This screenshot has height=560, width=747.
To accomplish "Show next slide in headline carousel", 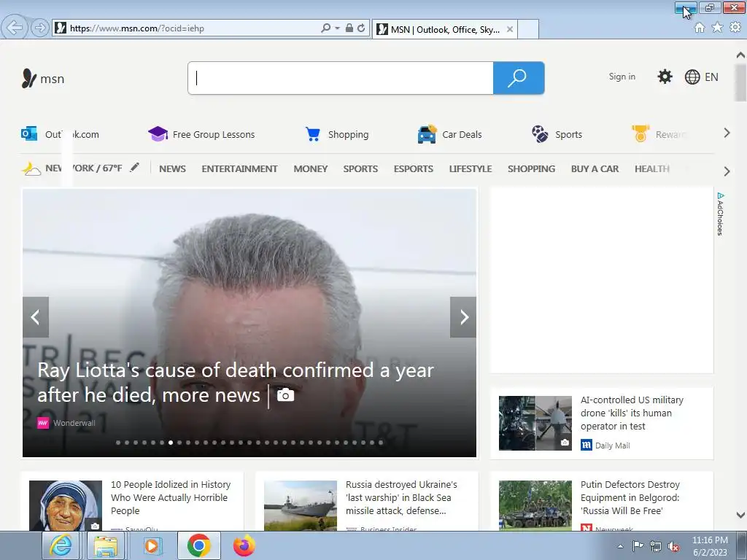I will click(x=463, y=317).
